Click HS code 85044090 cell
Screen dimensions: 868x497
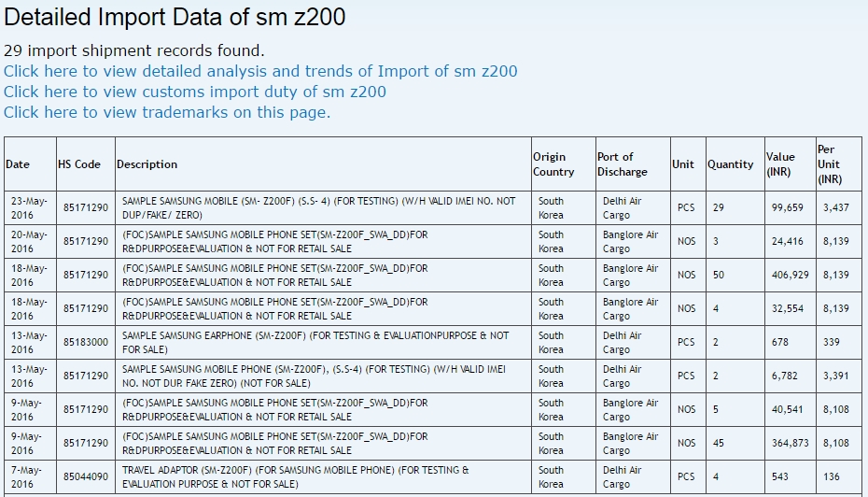tap(86, 476)
